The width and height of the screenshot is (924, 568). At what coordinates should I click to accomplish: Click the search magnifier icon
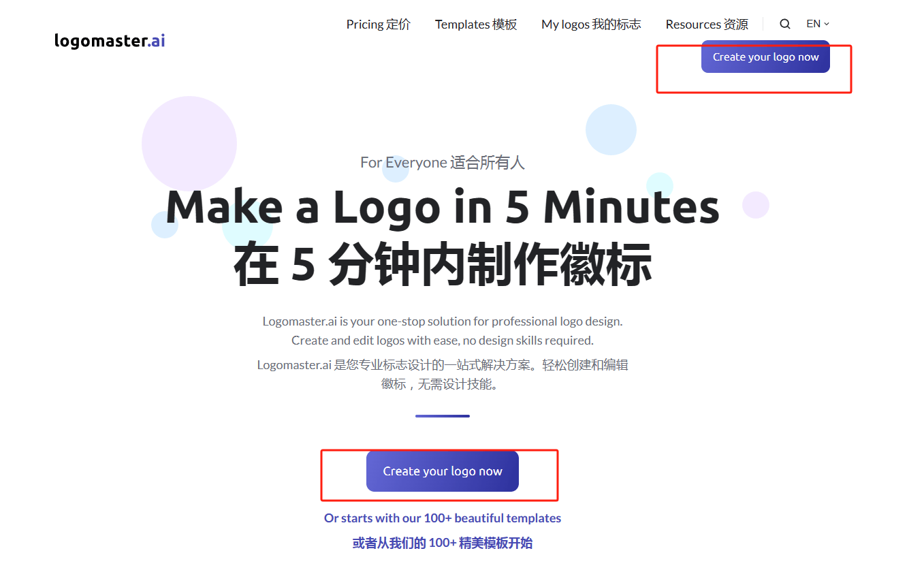[x=784, y=23]
